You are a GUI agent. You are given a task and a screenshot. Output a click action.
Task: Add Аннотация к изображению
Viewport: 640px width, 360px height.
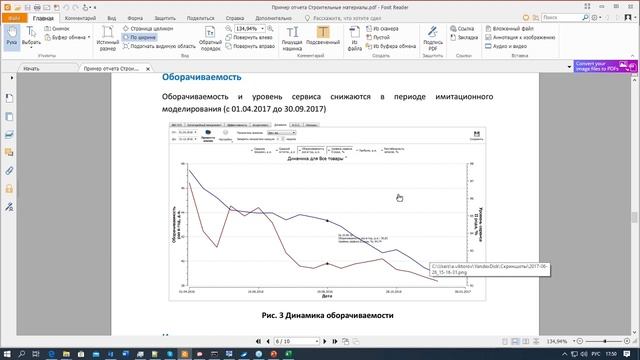(x=520, y=37)
